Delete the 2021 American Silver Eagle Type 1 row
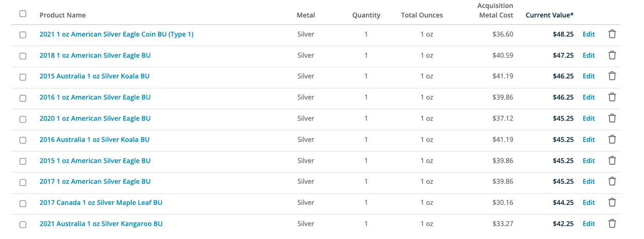The height and width of the screenshot is (239, 644). tap(612, 34)
